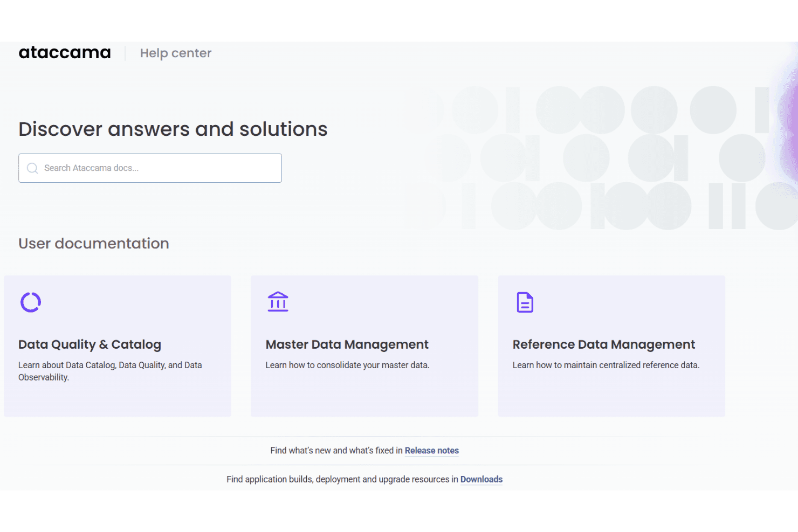
Task: Open the Reference Data Management heading
Action: 603,344
